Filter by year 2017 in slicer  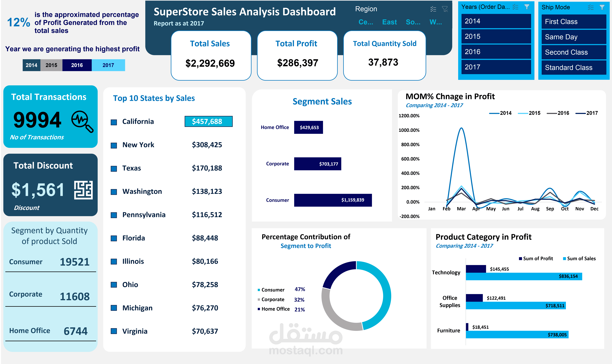point(496,67)
